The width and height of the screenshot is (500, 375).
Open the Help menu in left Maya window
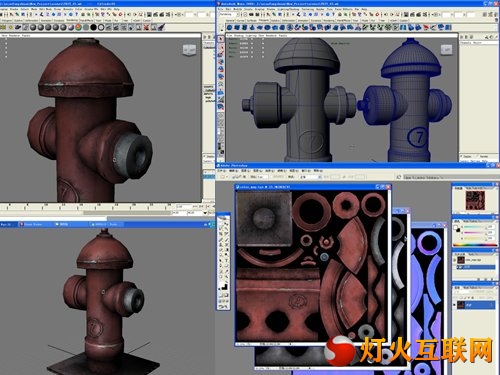pyautogui.click(x=117, y=9)
